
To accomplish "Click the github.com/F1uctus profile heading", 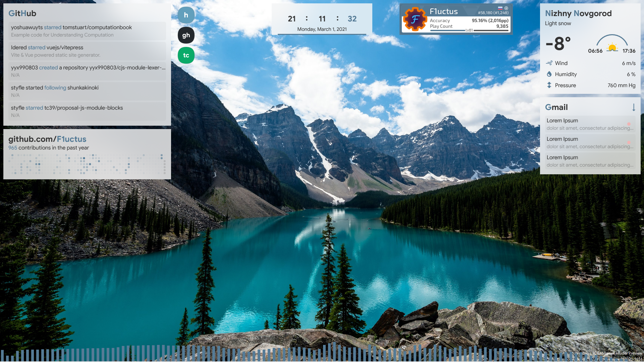I will 47,139.
